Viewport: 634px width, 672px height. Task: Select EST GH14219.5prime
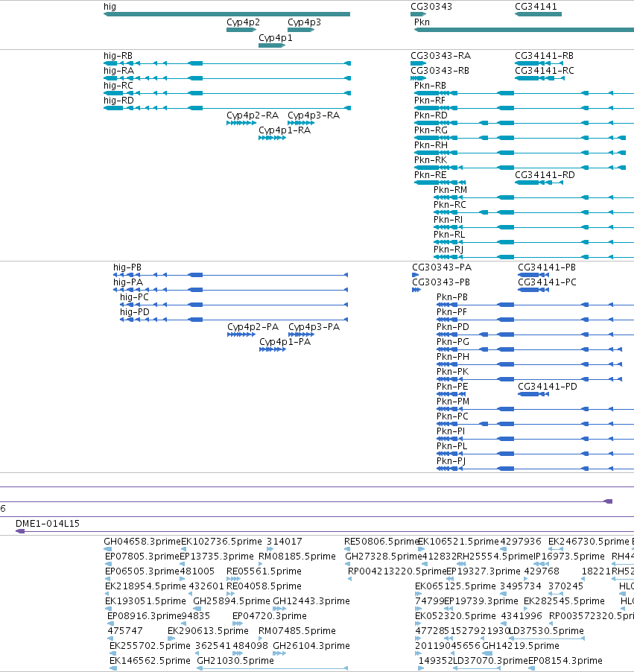coord(521,646)
